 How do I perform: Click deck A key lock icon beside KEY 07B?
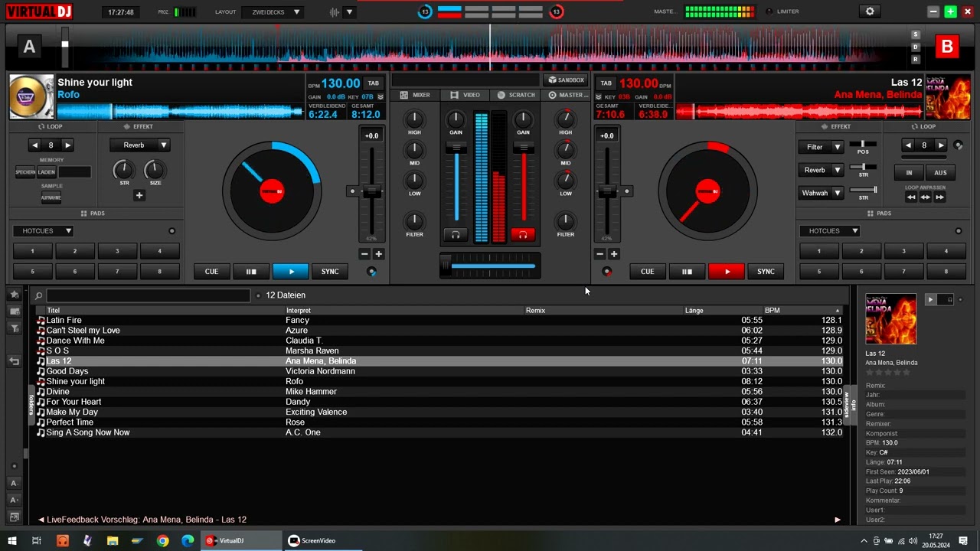coord(381,97)
